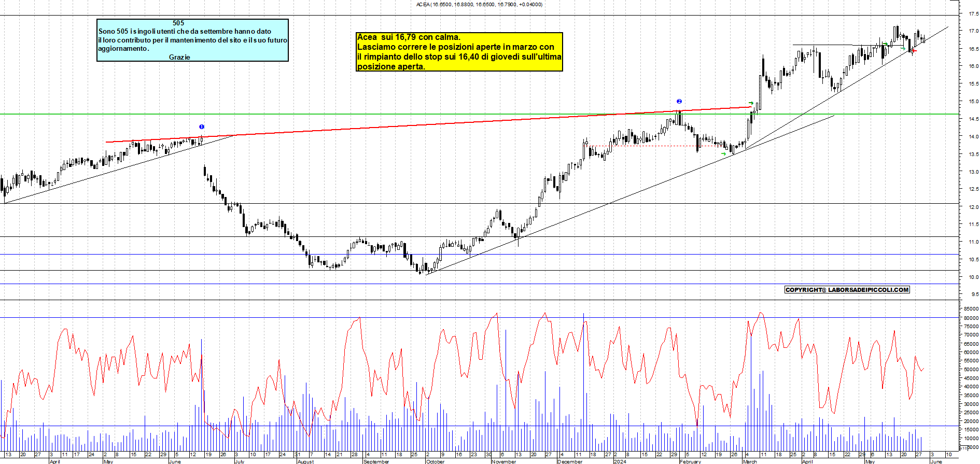Click the '505' heading in the cyan box
This screenshot has width=980, height=464.
(178, 23)
